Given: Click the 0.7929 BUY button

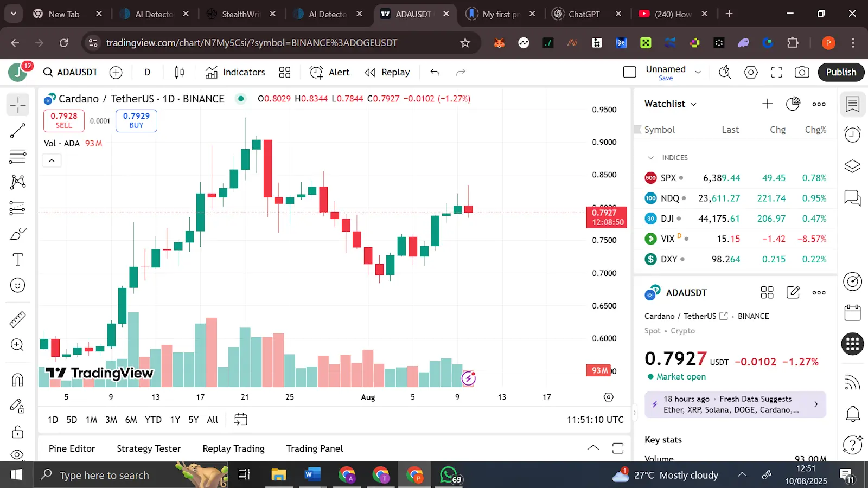Looking at the screenshot, I should [x=136, y=120].
